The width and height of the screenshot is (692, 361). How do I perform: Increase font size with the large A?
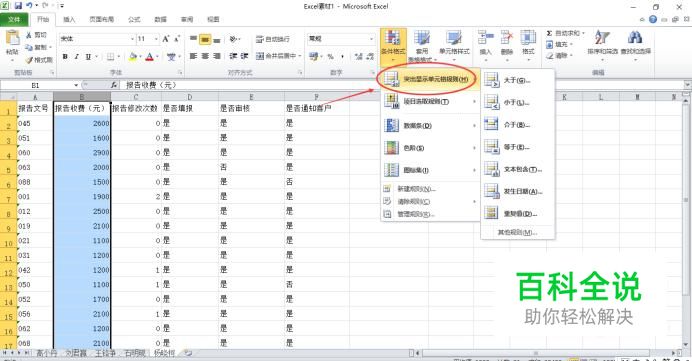coord(166,39)
